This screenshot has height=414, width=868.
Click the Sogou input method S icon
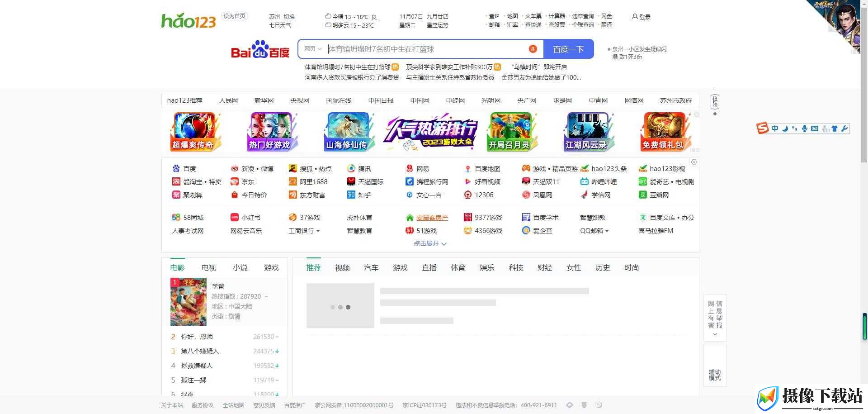pos(763,128)
